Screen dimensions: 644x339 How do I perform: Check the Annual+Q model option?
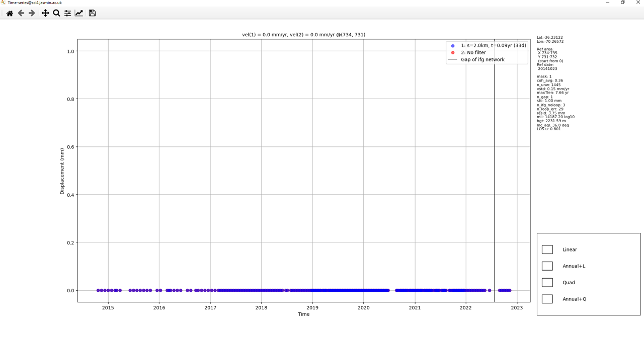coord(547,299)
